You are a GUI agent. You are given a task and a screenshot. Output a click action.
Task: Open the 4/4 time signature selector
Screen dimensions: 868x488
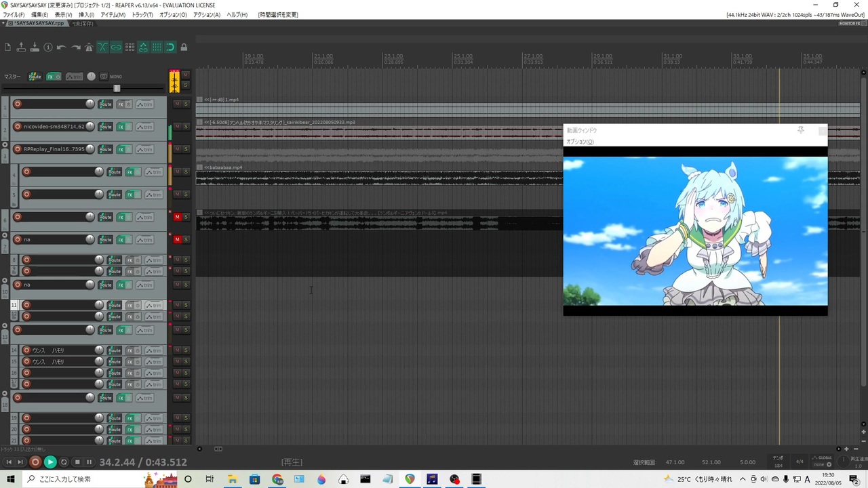(x=800, y=462)
